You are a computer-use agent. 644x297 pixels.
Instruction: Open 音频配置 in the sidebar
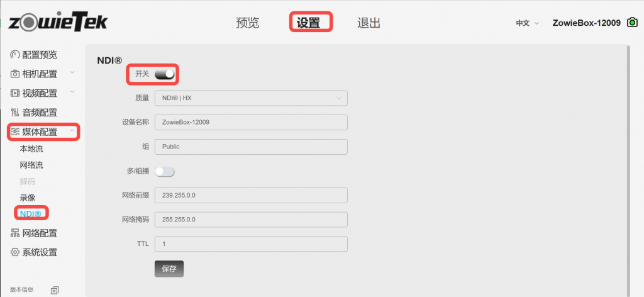pos(40,113)
